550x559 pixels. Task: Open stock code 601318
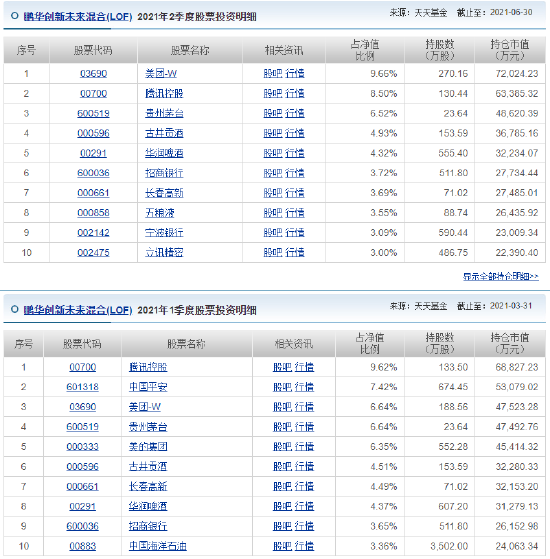83,387
